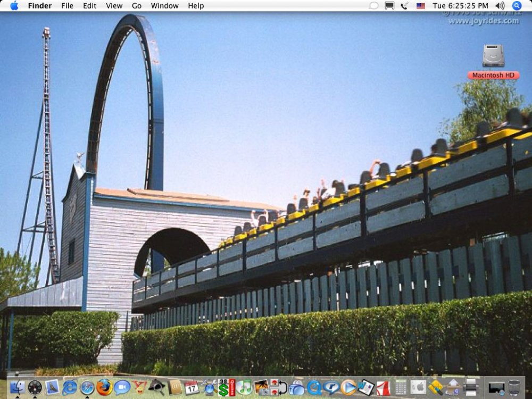Open Finder from the Dock
The width and height of the screenshot is (532, 399).
pos(17,387)
